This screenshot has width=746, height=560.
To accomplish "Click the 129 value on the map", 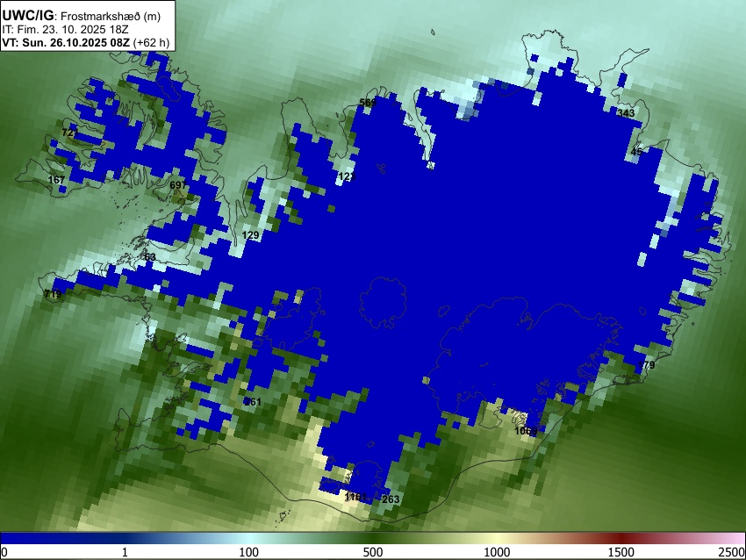I will (251, 235).
